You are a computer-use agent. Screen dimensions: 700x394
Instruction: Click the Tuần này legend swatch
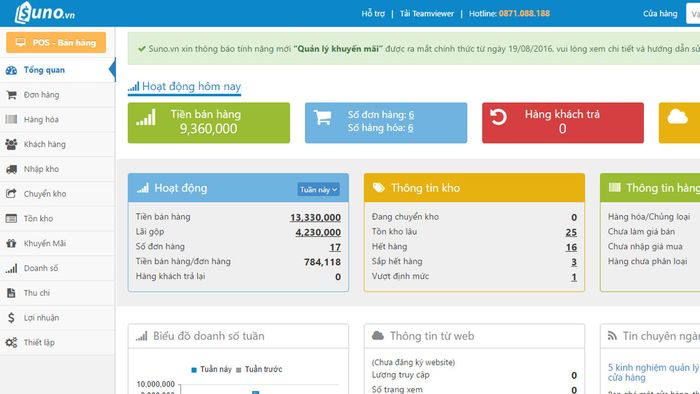point(194,369)
